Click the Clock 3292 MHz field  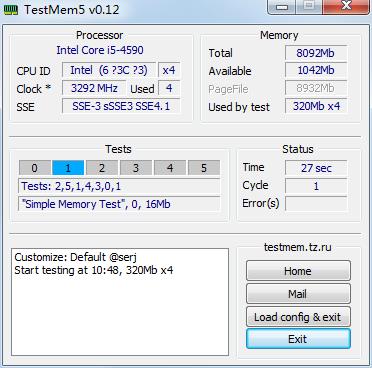click(x=94, y=88)
